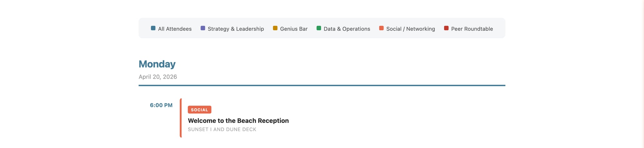Click the green Data & Operations square
Screen dimensions: 644x148
pyautogui.click(x=319, y=28)
